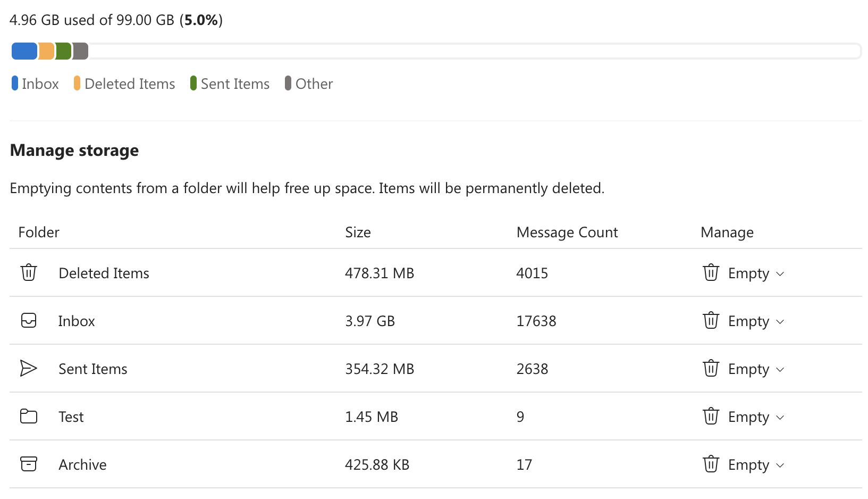This screenshot has width=868, height=499.
Task: Click the Sent Items paper plane icon
Action: tap(29, 368)
